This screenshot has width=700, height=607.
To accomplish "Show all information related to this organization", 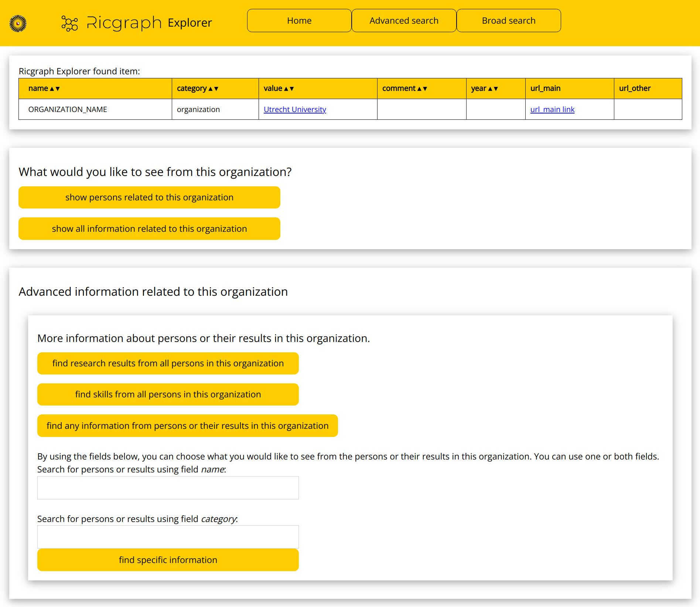I will 149,229.
